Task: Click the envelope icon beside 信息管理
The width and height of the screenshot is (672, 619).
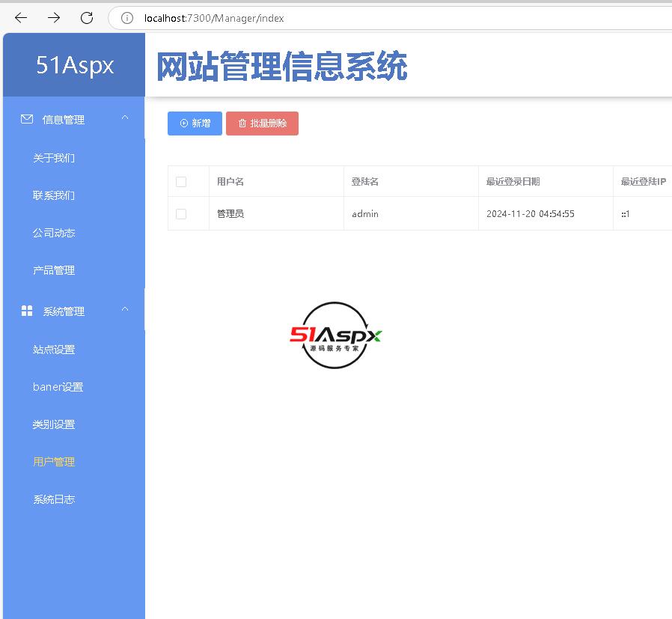Action: pos(27,119)
